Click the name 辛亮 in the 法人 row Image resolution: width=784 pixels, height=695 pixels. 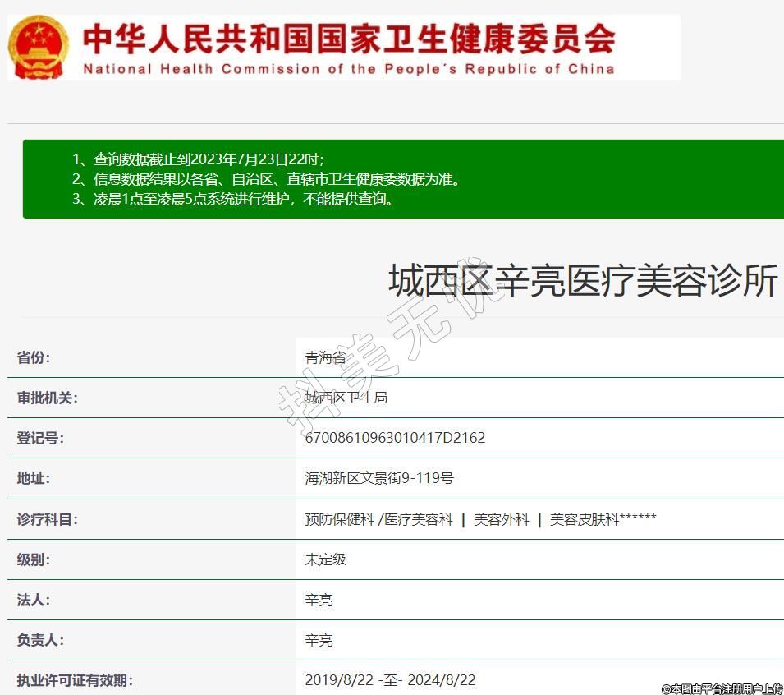coord(319,600)
